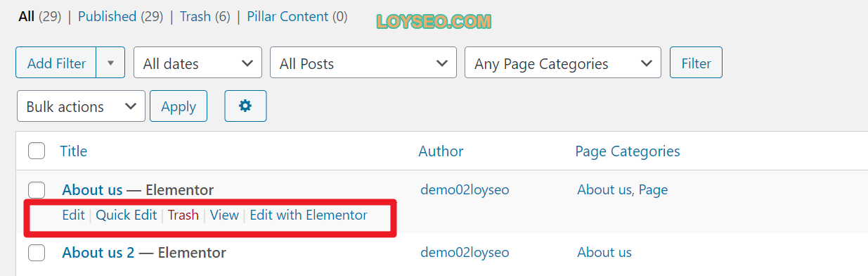
Task: Open the Any Page Categories dropdown
Action: (563, 63)
